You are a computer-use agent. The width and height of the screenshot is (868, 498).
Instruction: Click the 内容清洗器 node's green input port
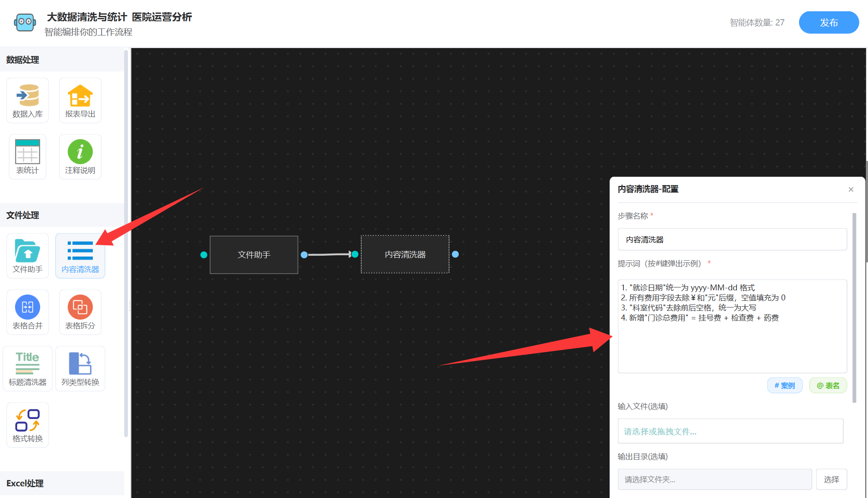(355, 254)
